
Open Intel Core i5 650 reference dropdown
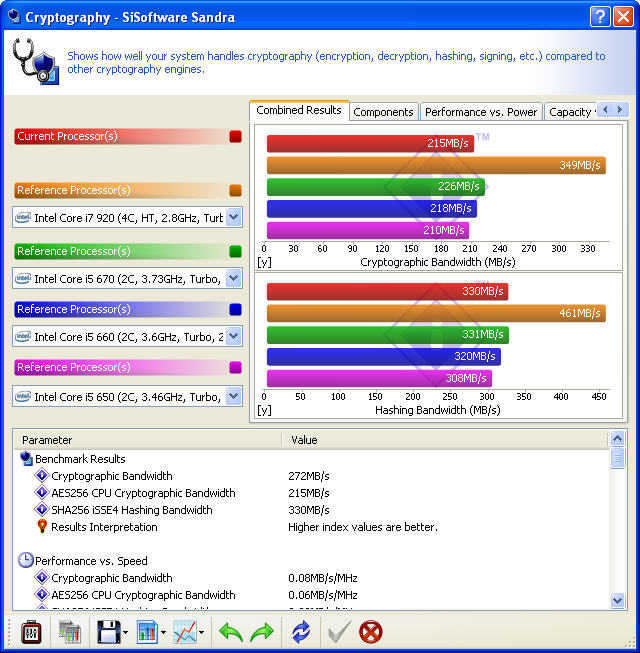(x=234, y=396)
